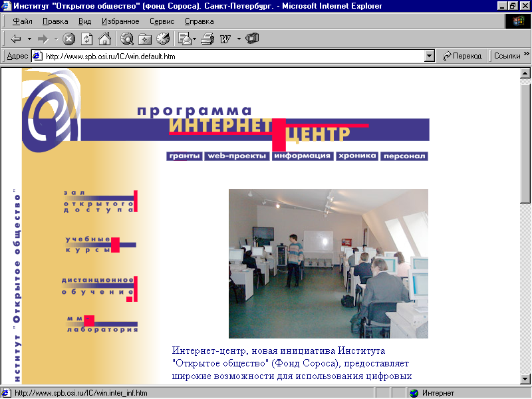The width and height of the screenshot is (532, 399).
Task: Click the Discuss toolbar icon
Action: [252, 39]
